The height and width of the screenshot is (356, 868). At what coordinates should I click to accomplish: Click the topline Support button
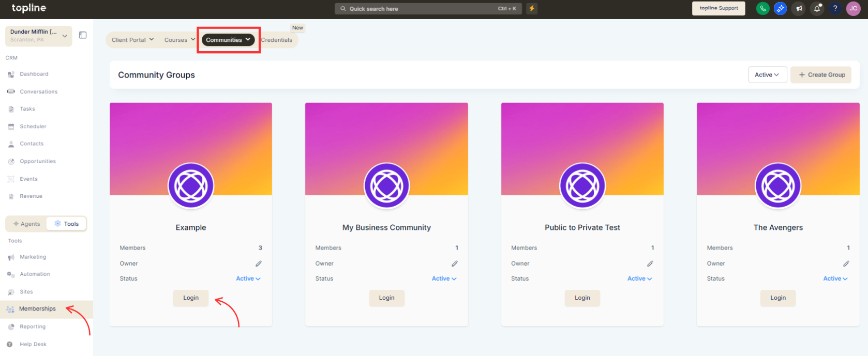[x=719, y=8]
